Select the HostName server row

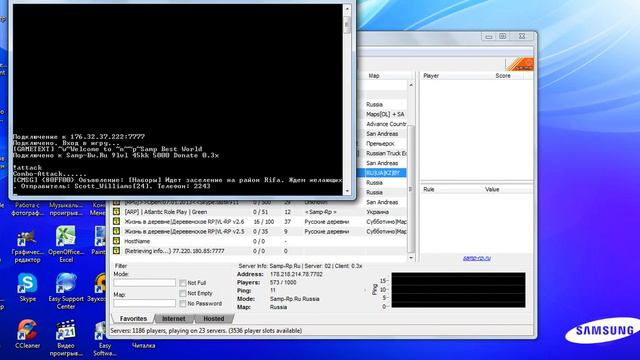[x=259, y=241]
